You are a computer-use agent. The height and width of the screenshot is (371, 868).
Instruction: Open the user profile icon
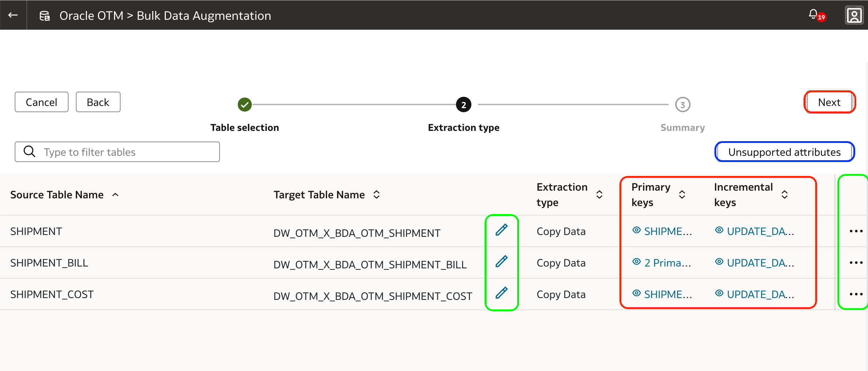click(854, 15)
